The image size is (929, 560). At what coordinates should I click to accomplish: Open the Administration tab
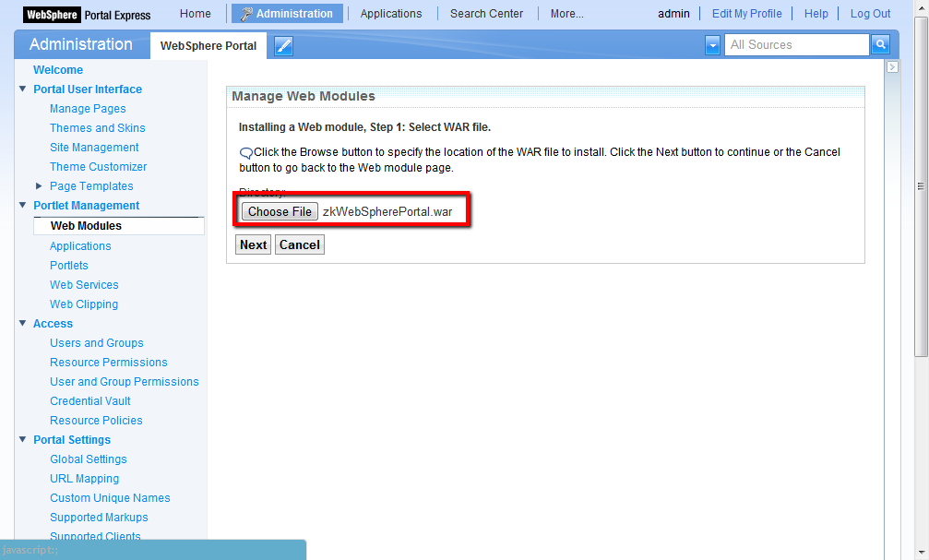287,14
